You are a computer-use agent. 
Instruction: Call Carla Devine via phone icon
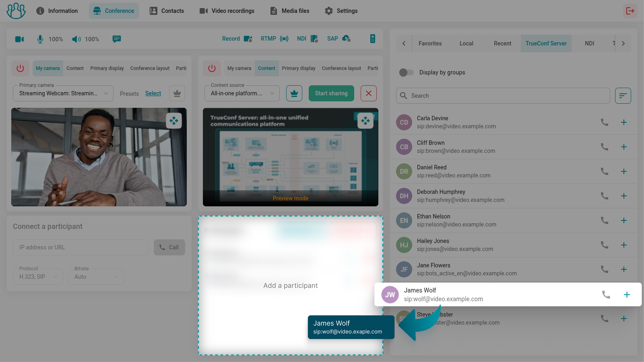[604, 122]
